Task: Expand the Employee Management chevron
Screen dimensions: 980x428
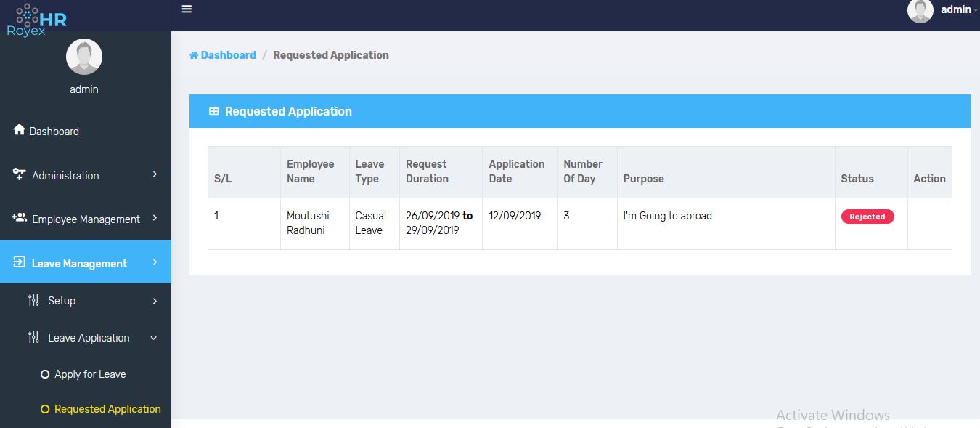Action: tap(155, 218)
